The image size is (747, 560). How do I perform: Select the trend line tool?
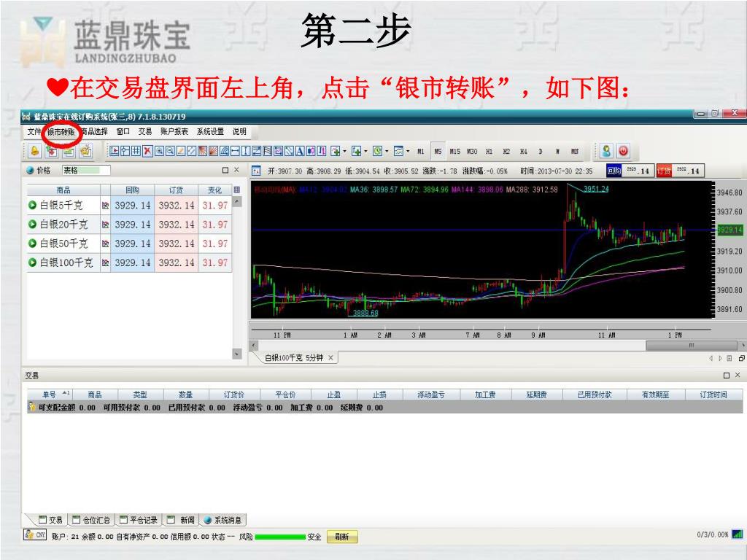click(x=192, y=151)
